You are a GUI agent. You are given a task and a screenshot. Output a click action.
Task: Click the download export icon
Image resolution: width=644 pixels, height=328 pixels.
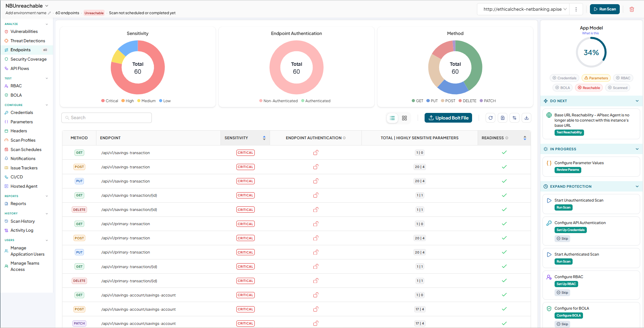tap(526, 118)
